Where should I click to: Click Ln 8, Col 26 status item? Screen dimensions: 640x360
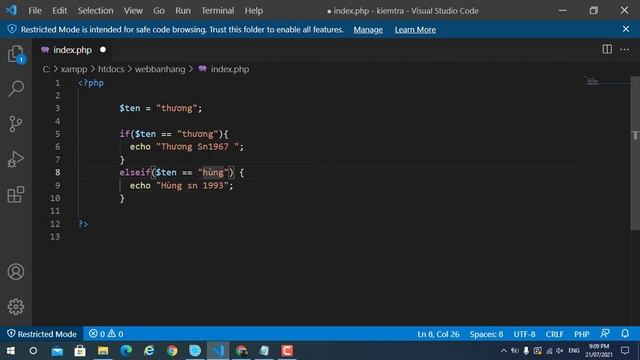[x=438, y=334]
